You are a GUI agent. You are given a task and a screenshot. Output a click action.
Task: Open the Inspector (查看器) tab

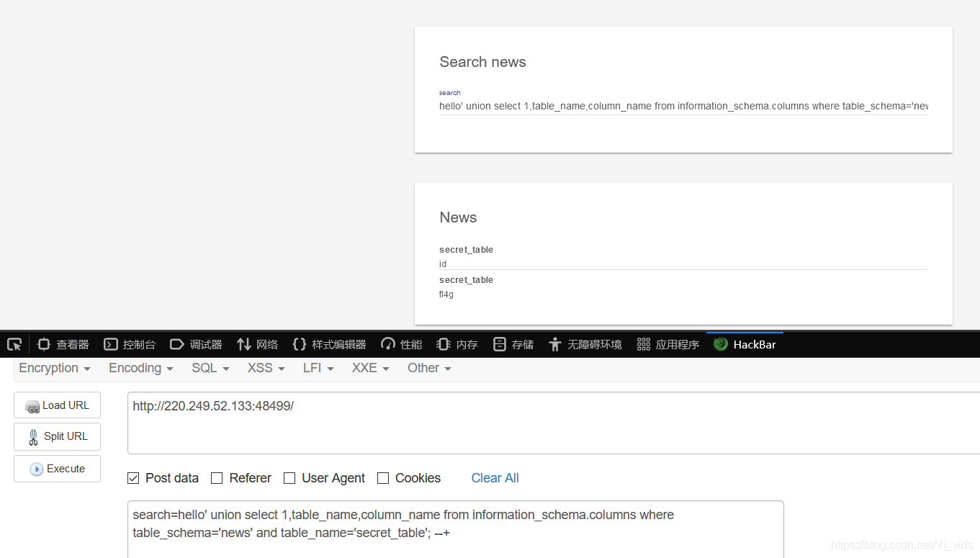pos(63,344)
